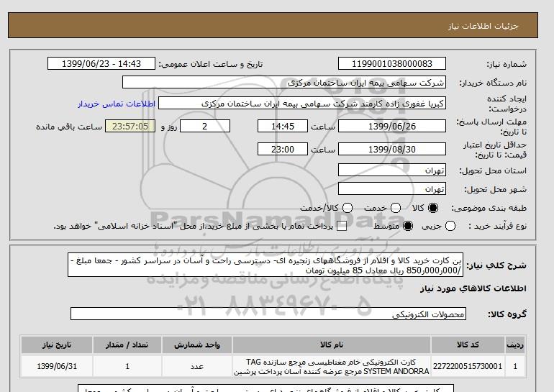This screenshot has height=392, width=554.
Task: Click the price validity date 1399/08/30
Action: coord(392,149)
